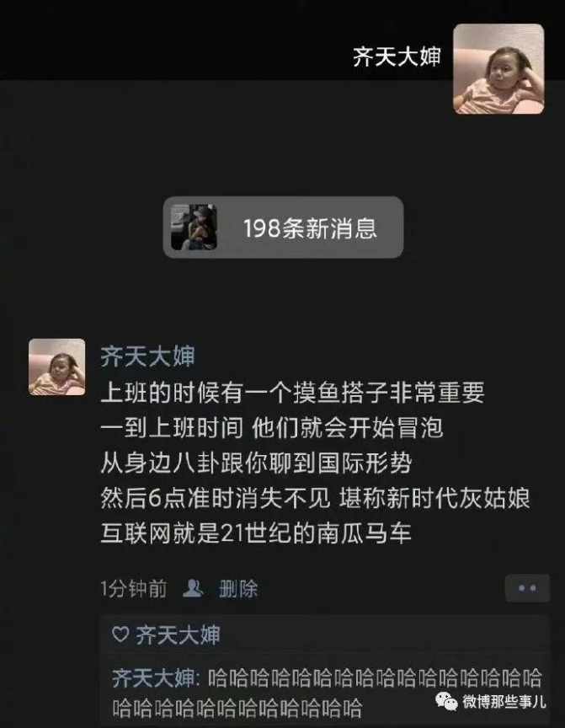Click the 1分钟前 timestamp
The height and width of the screenshot is (728, 565).
click(x=134, y=589)
